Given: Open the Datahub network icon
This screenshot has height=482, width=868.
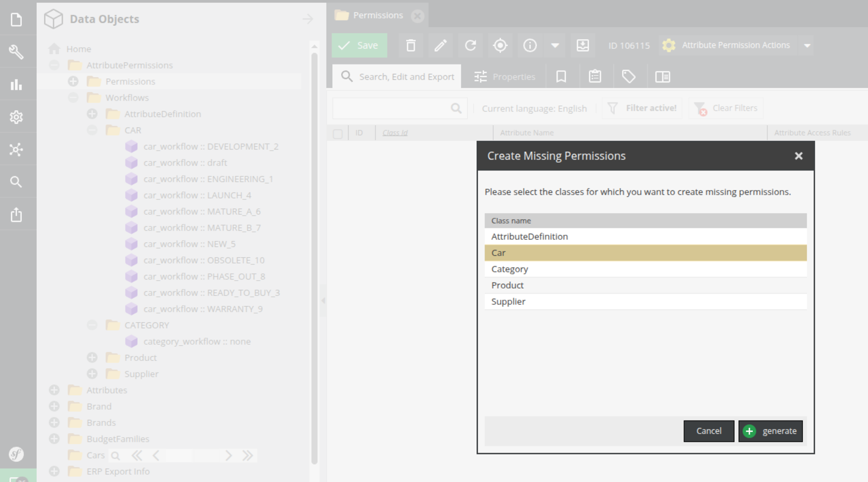Looking at the screenshot, I should 16,149.
